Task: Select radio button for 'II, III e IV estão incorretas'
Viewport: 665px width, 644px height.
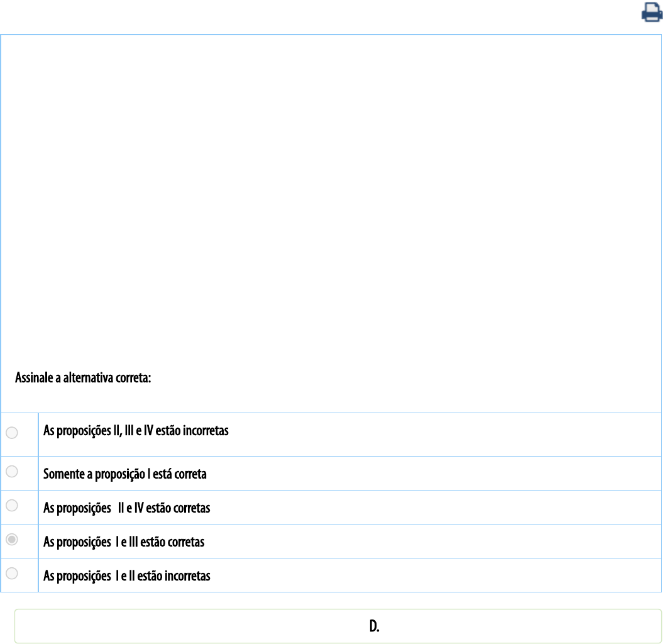Action: [x=11, y=433]
